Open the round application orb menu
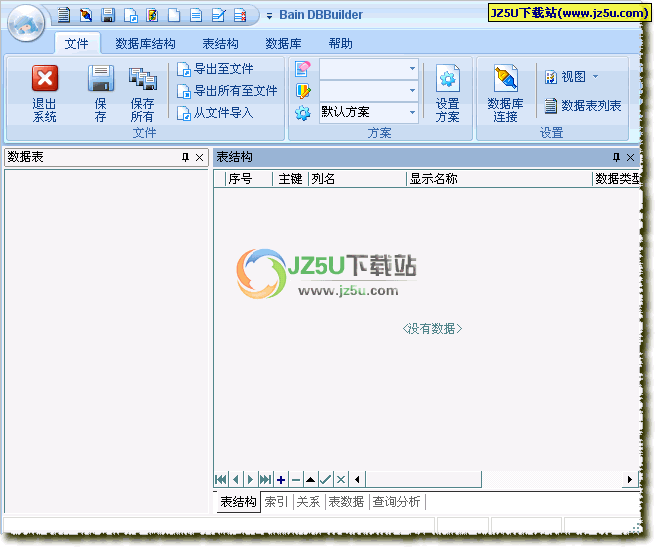Viewport: 655px width, 547px height. pyautogui.click(x=26, y=23)
